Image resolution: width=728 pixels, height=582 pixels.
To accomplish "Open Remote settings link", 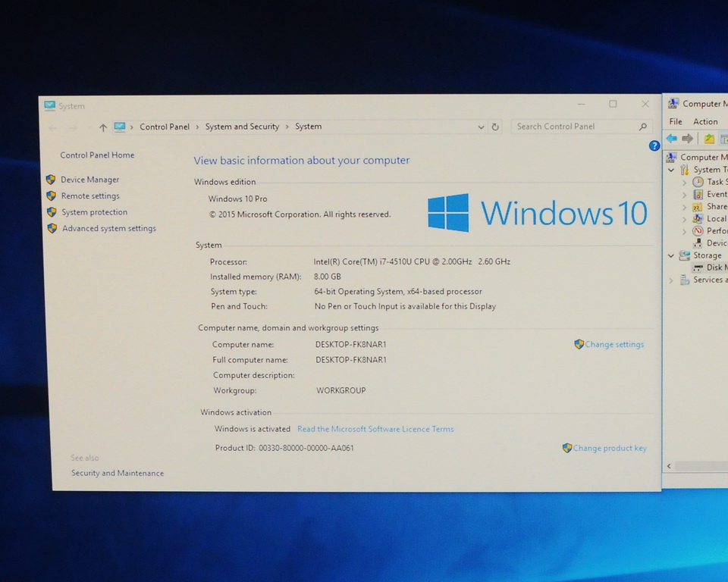I will (90, 196).
